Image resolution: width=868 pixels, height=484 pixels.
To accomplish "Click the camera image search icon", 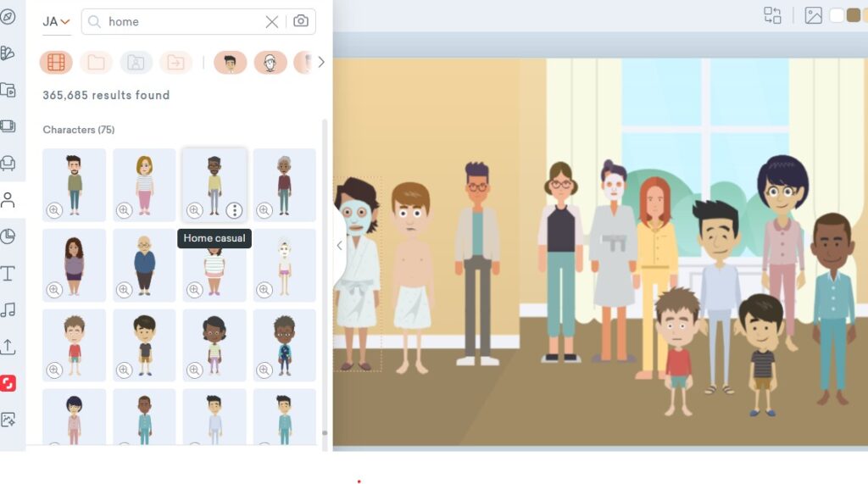I will tap(301, 21).
